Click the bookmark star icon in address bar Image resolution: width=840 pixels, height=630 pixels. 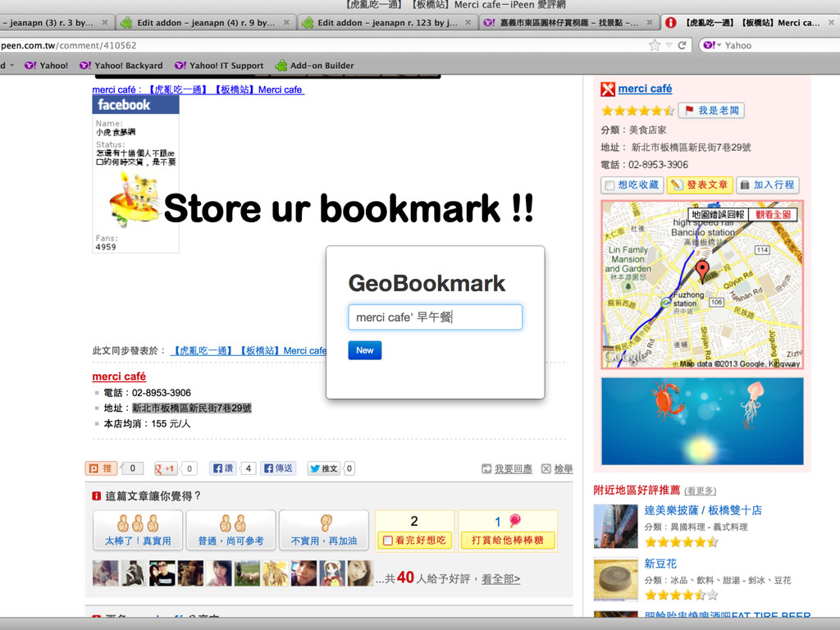[x=654, y=46]
